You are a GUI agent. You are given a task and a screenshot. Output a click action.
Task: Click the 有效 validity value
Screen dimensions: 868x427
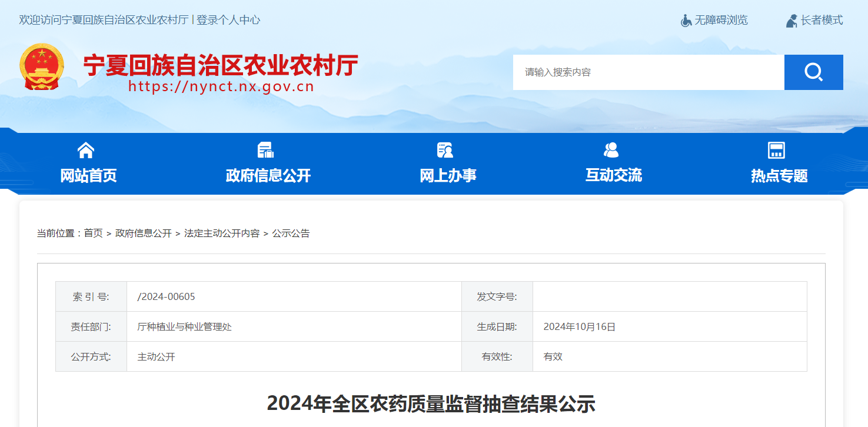coord(553,356)
